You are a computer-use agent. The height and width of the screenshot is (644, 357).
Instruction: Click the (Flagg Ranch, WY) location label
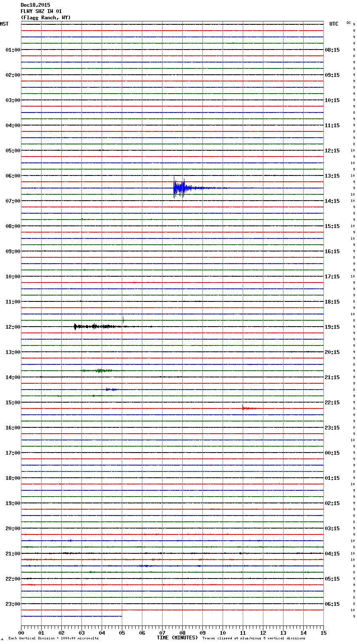click(x=46, y=18)
